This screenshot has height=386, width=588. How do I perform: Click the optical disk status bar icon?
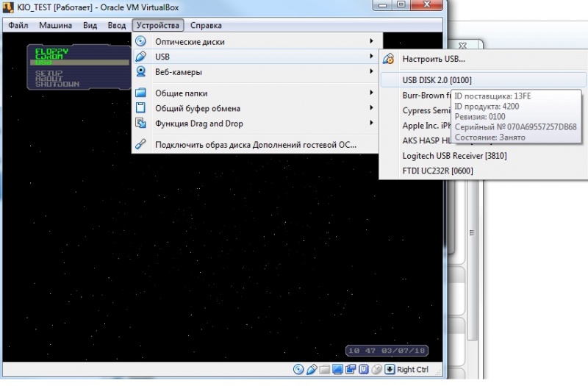point(298,369)
